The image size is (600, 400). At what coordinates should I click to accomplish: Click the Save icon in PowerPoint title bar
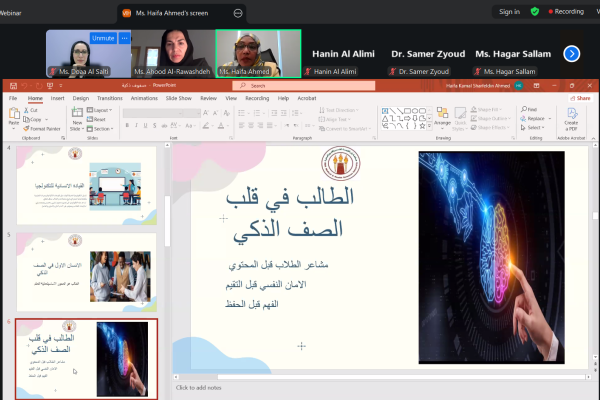click(13, 86)
